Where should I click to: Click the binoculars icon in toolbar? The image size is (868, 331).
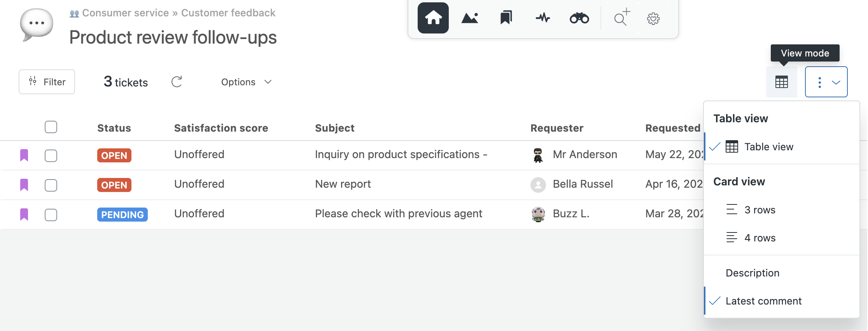coord(579,18)
